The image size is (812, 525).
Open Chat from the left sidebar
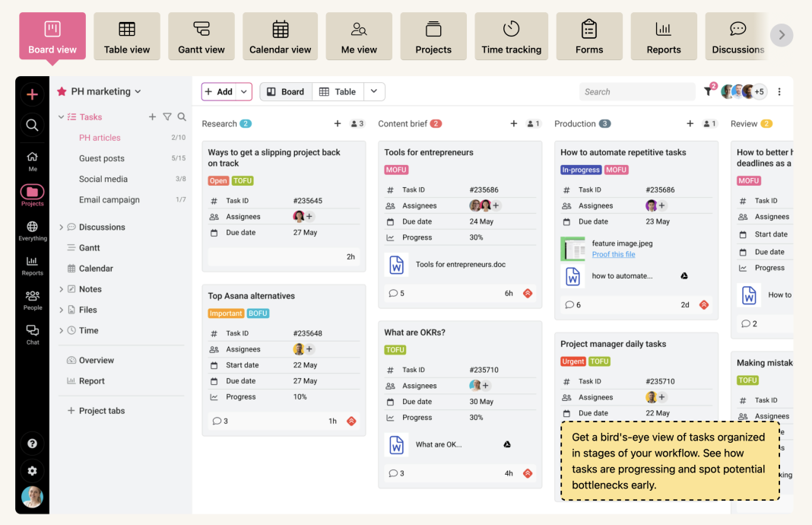coord(32,331)
